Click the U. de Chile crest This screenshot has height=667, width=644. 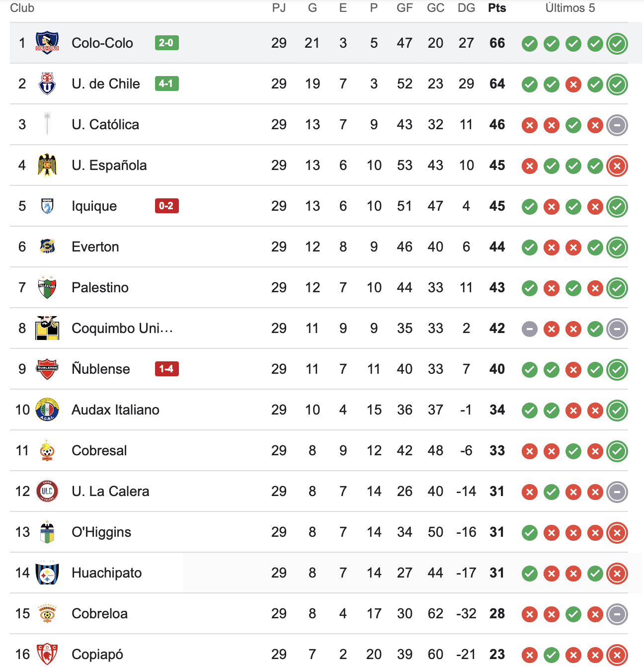coord(47,84)
